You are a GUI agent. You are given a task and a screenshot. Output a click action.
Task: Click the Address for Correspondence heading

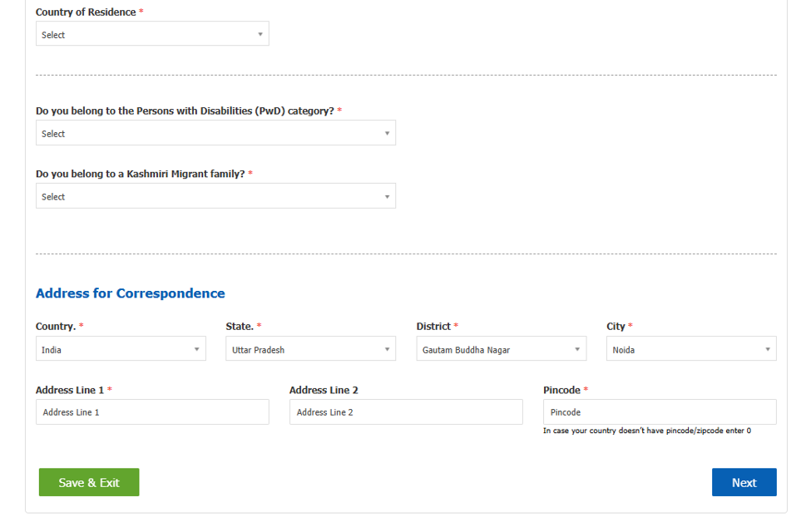point(131,293)
